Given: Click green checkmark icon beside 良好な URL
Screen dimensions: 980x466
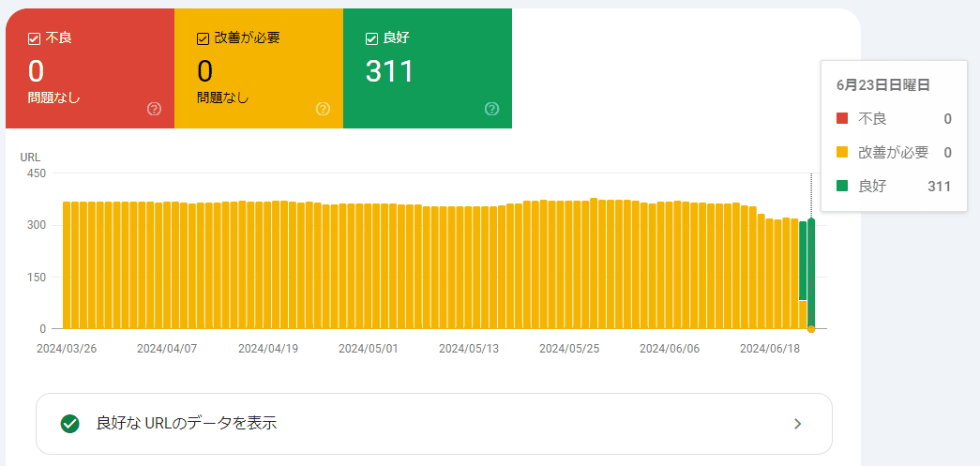Looking at the screenshot, I should click(70, 424).
